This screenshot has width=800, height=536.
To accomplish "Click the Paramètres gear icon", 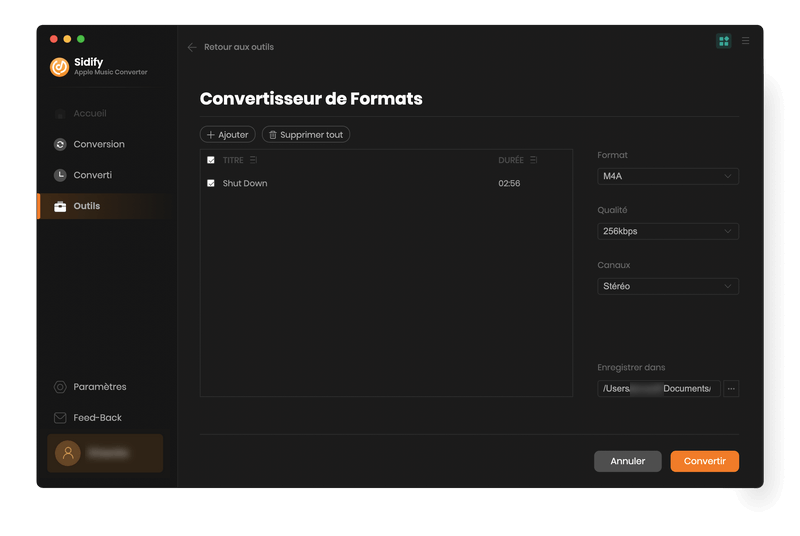I will [60, 387].
